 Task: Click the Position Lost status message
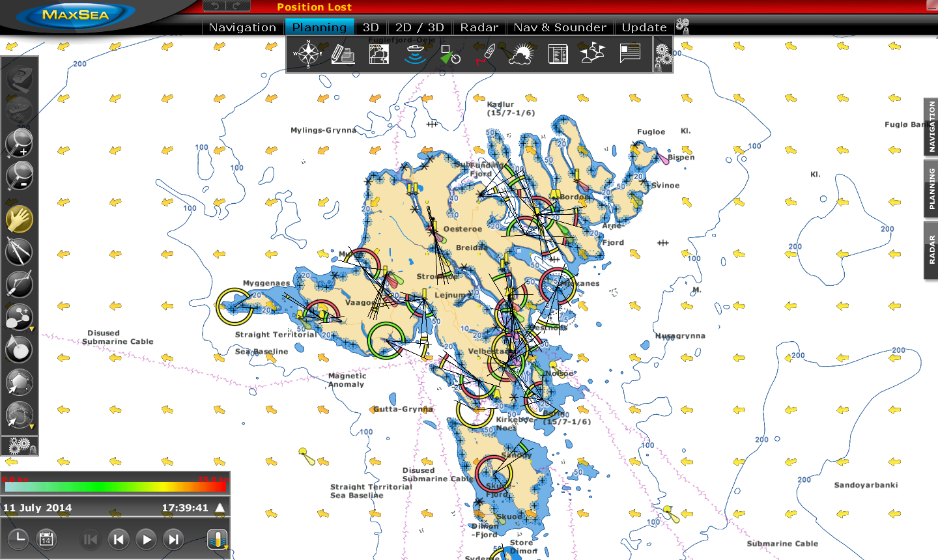tap(315, 7)
